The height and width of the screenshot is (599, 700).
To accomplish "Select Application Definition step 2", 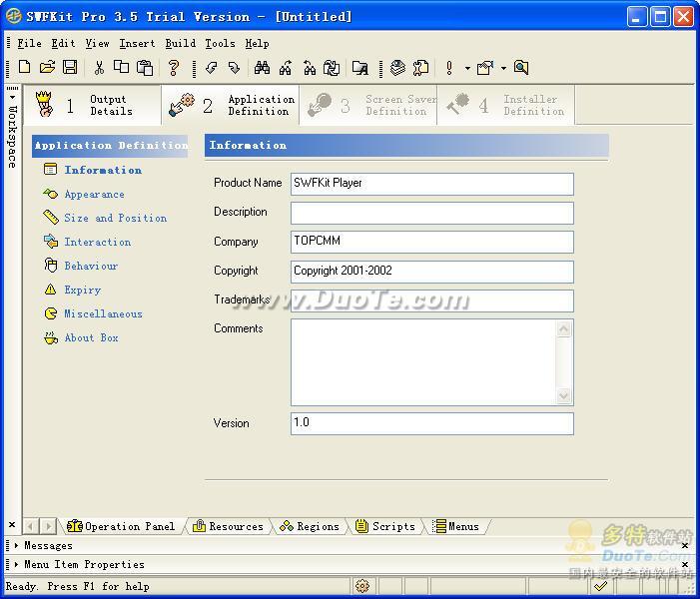I will [x=231, y=106].
